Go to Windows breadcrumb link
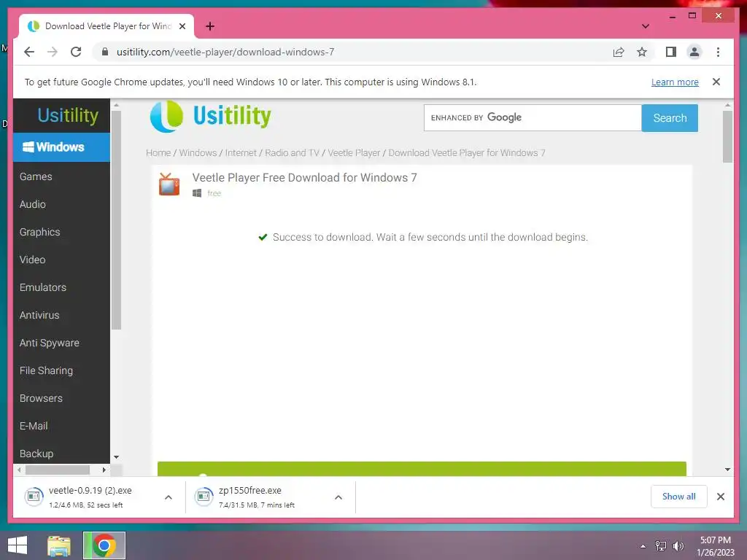Image resolution: width=747 pixels, height=560 pixels. (198, 153)
